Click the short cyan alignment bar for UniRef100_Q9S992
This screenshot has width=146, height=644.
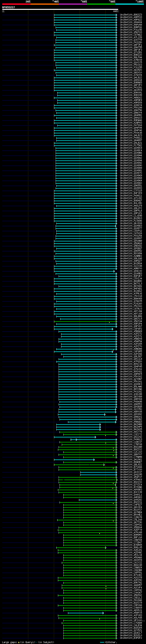point(82,414)
